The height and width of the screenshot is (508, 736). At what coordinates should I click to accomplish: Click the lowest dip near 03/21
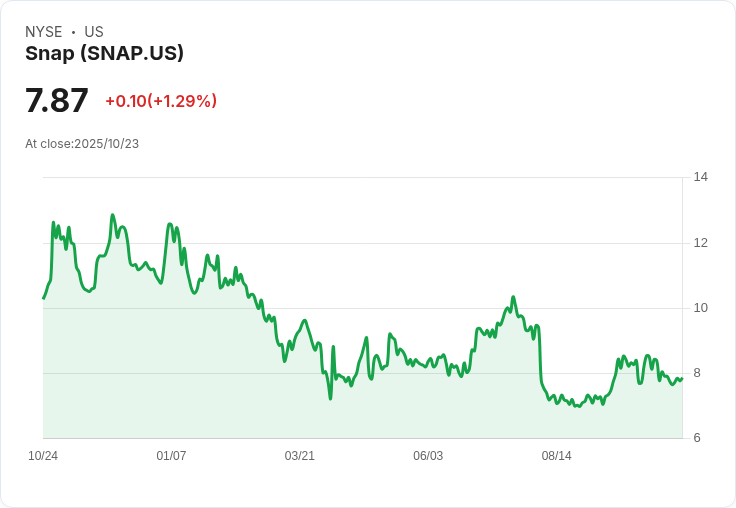coord(330,399)
